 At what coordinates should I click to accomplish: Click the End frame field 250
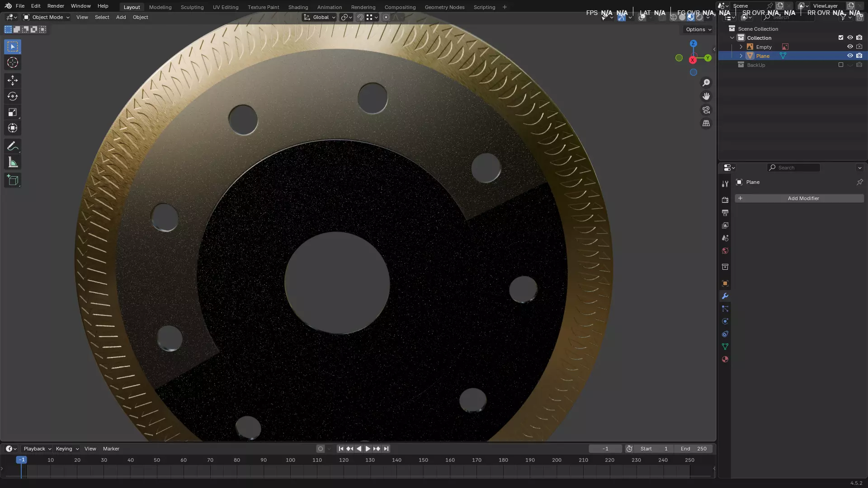[693, 449]
